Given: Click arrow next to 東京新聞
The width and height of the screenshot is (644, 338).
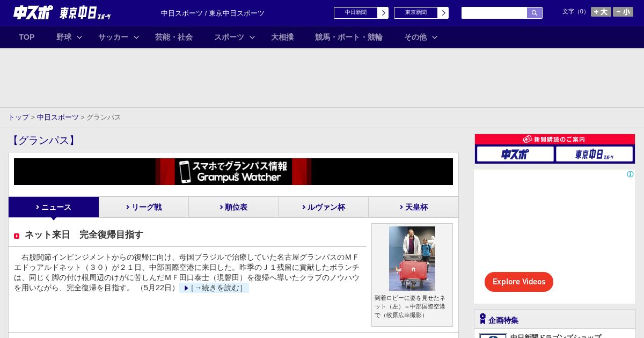Looking at the screenshot, I should [x=443, y=13].
